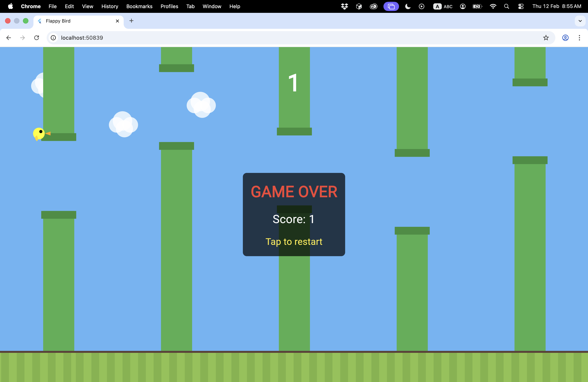Toggle Do Not Disturb moon icon
The image size is (588, 382).
click(408, 6)
